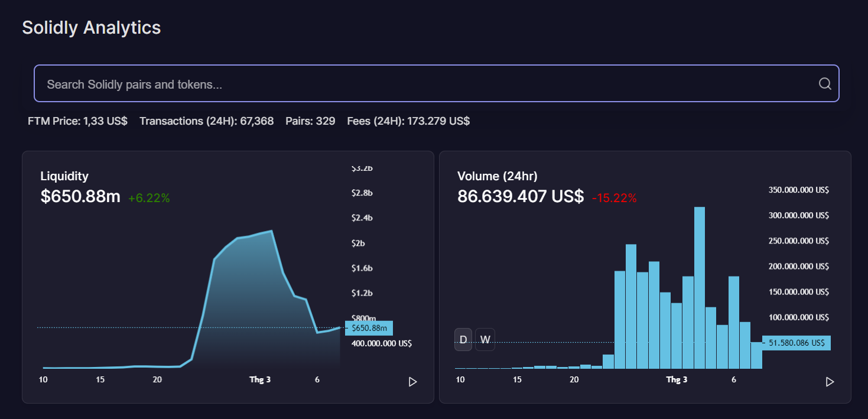Click the Thg 3 date label on Liquidity chart
Screen dimensions: 868x419
click(x=260, y=379)
